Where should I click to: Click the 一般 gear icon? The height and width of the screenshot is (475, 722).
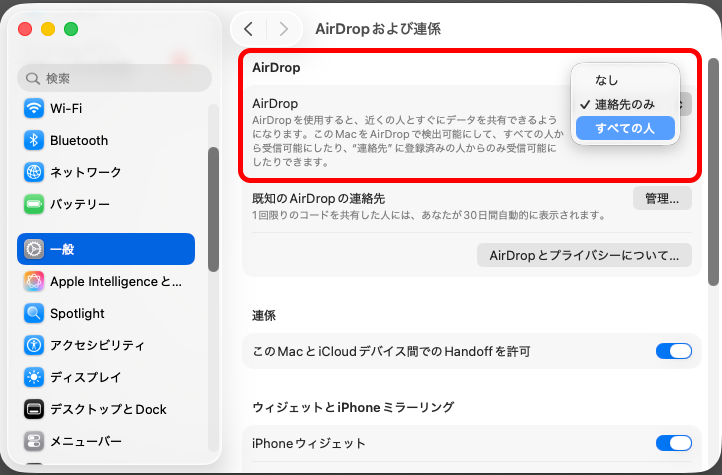click(34, 249)
